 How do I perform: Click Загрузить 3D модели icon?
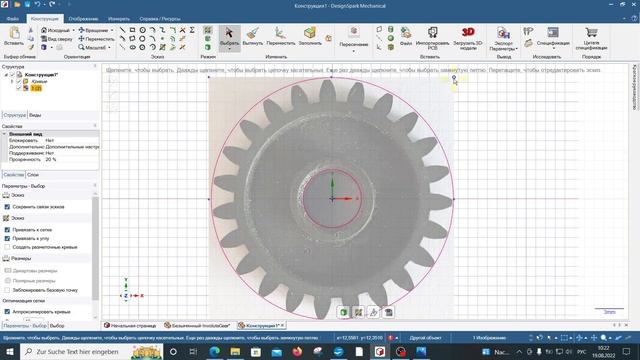click(x=468, y=38)
